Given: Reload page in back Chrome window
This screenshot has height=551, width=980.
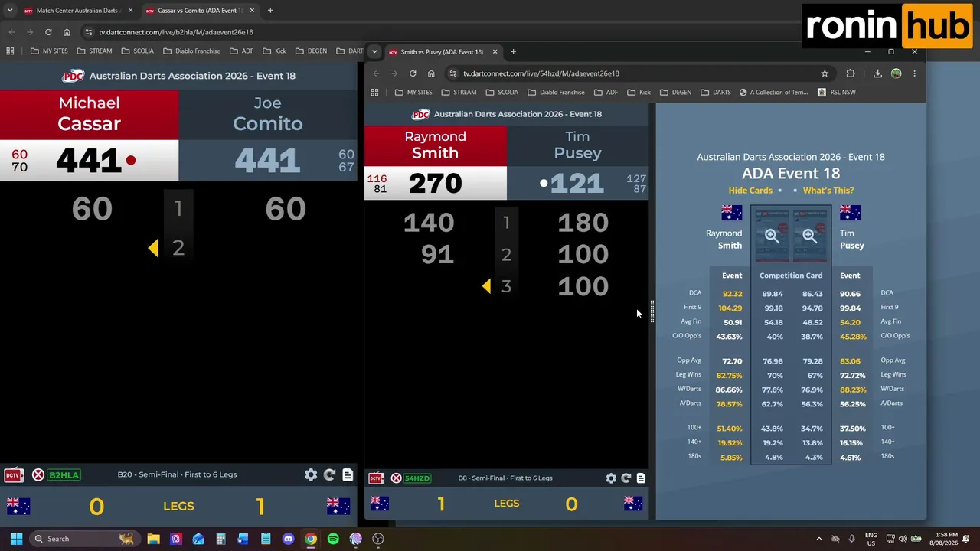Looking at the screenshot, I should tap(48, 32).
